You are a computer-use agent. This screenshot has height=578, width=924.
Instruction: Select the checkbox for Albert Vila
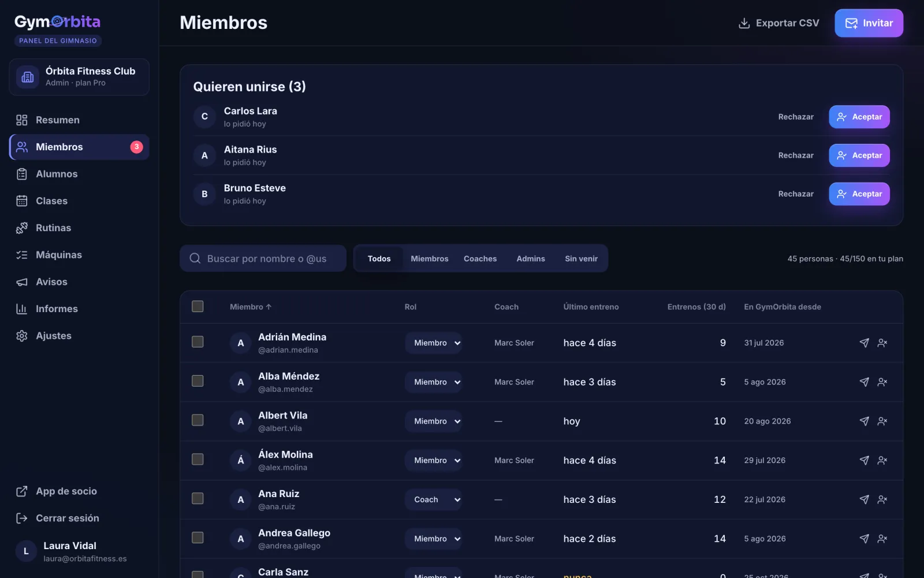click(x=198, y=420)
